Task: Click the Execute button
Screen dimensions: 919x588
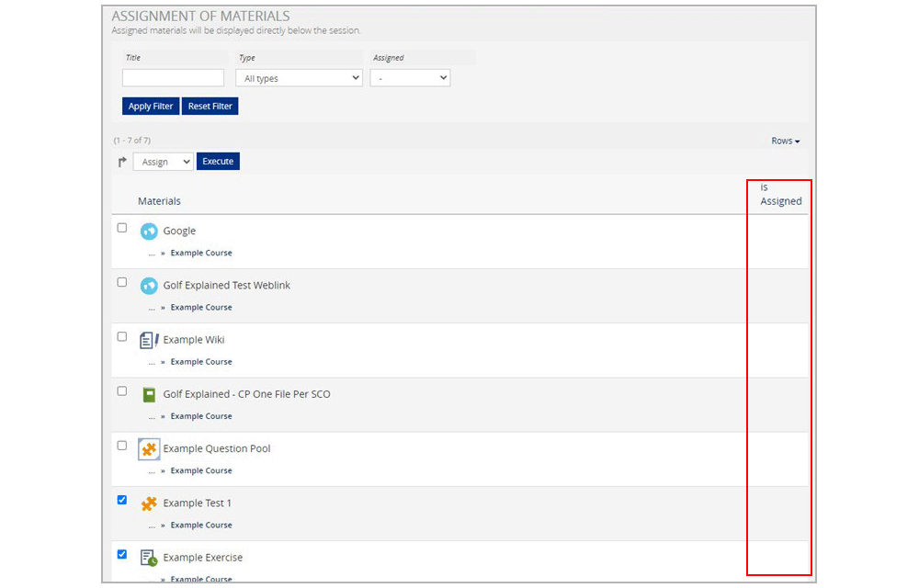Action: tap(218, 161)
